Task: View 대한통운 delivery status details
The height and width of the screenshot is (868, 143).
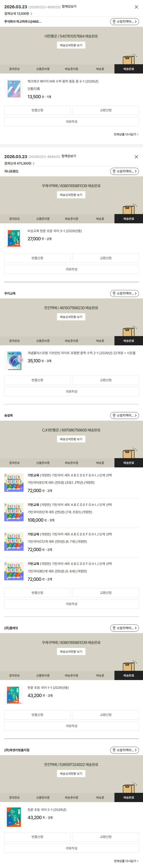Action: pyautogui.click(x=71, y=45)
